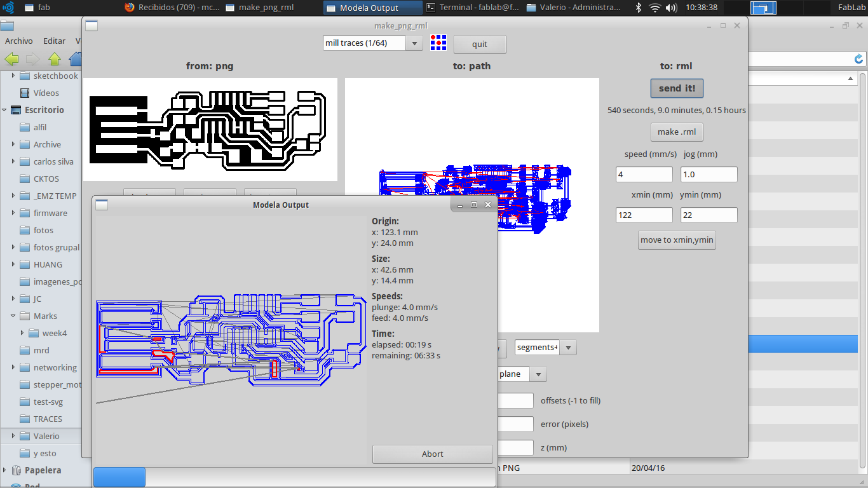Click the date cell 20/04/16

tap(648, 468)
